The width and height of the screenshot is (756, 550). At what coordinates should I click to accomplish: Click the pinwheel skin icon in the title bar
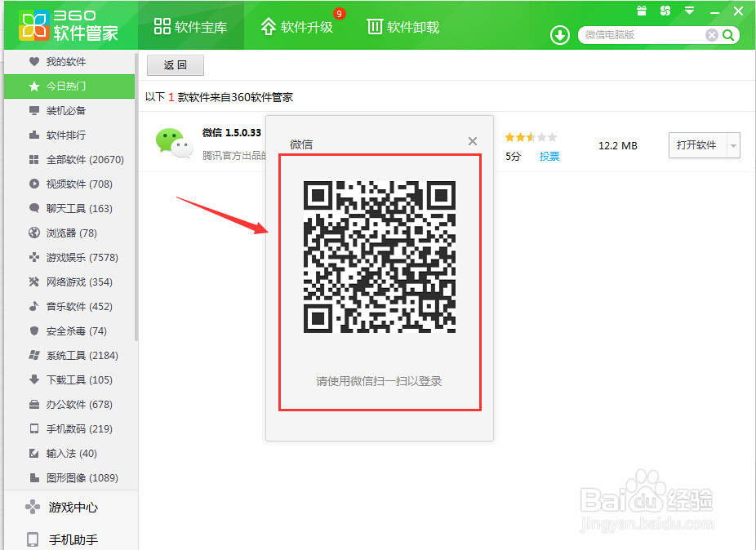click(x=665, y=11)
